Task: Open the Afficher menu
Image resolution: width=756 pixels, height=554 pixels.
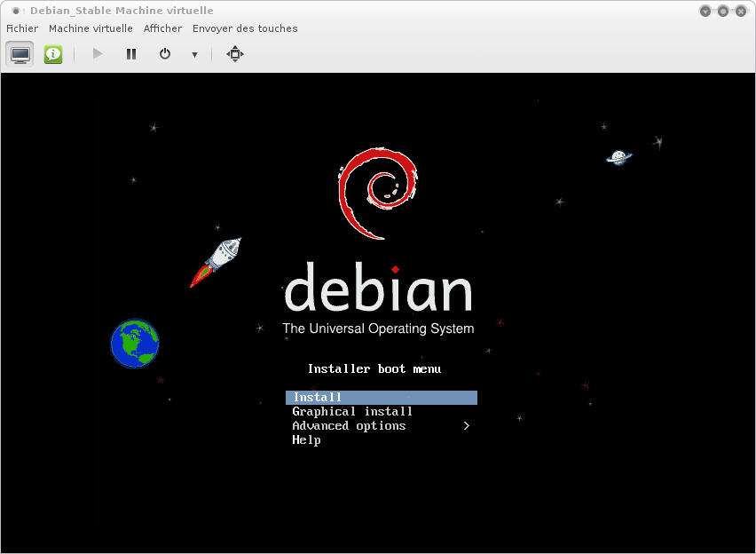Action: pos(162,28)
